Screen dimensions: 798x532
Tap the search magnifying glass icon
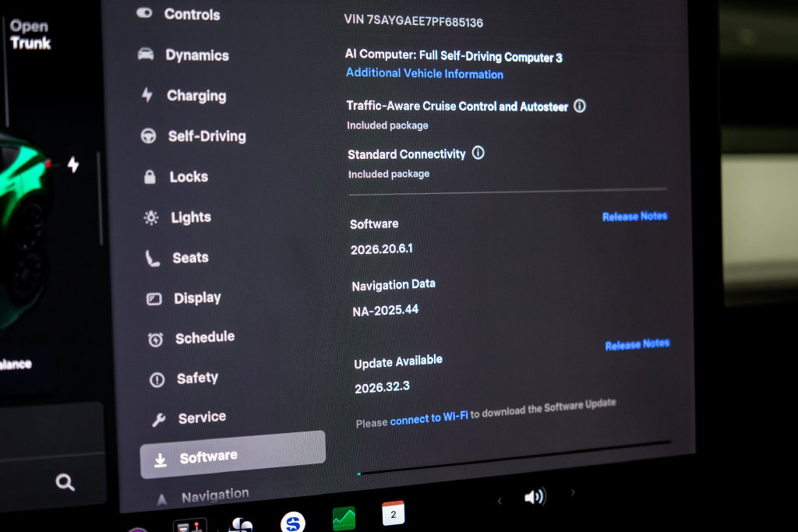(65, 482)
